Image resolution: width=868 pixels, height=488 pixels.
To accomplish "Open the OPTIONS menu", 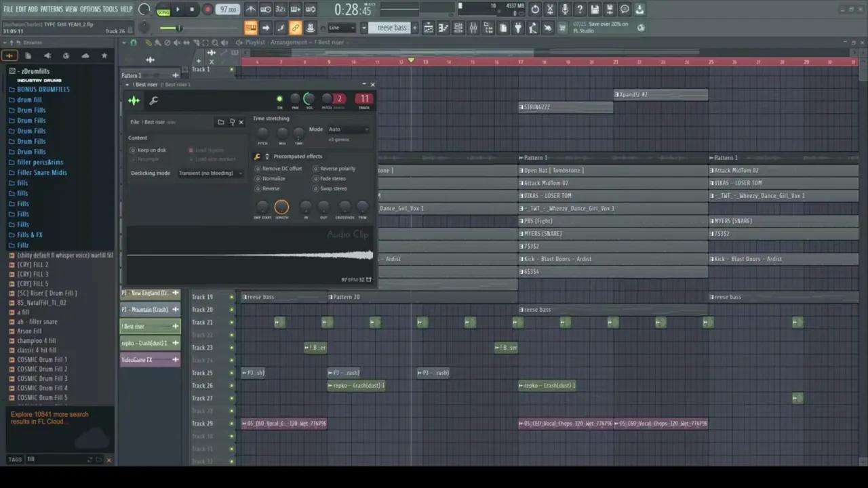I will (90, 9).
